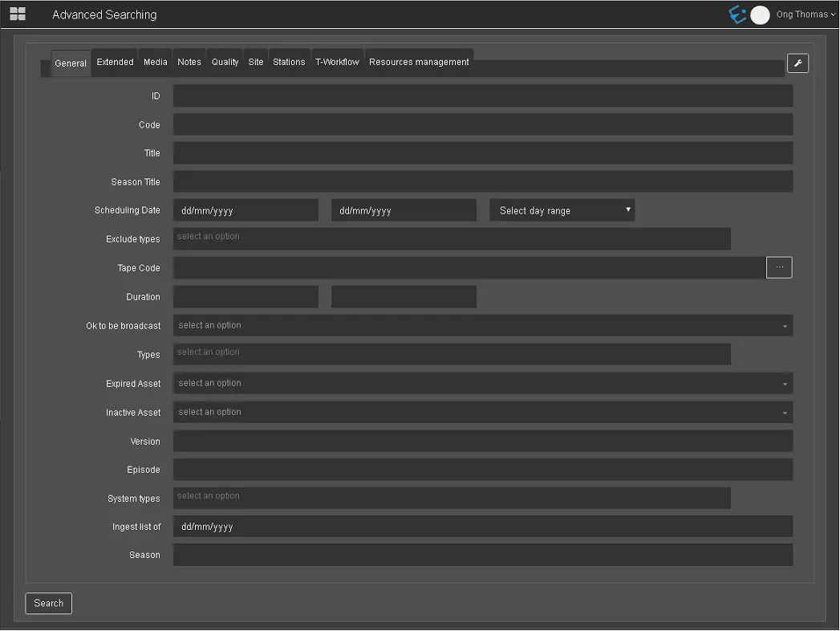Expand the Ong Thomas user menu
This screenshot has width=840, height=631.
tap(805, 14)
